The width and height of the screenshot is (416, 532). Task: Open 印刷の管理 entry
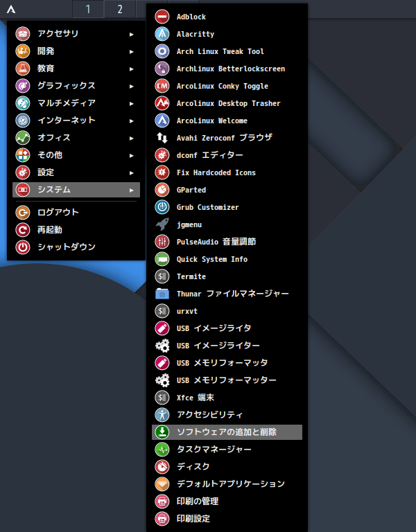tap(227, 501)
